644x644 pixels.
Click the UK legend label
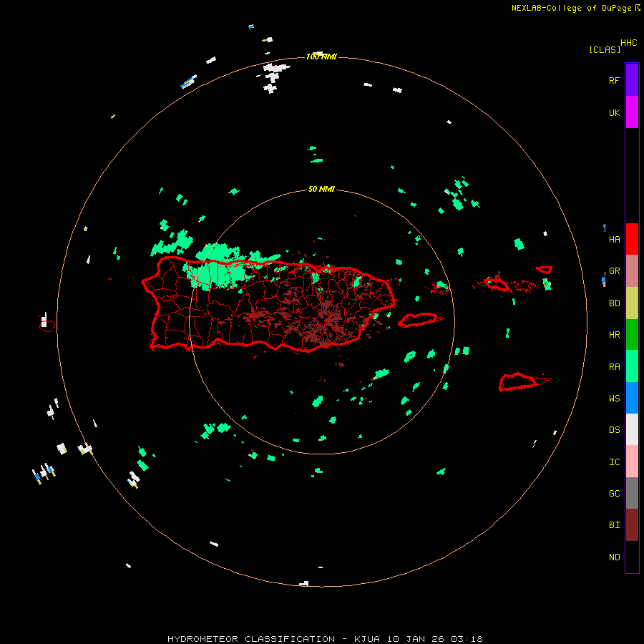[614, 113]
